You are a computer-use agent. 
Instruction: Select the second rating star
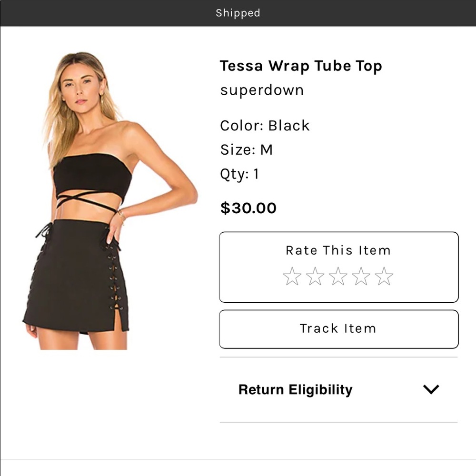316,276
